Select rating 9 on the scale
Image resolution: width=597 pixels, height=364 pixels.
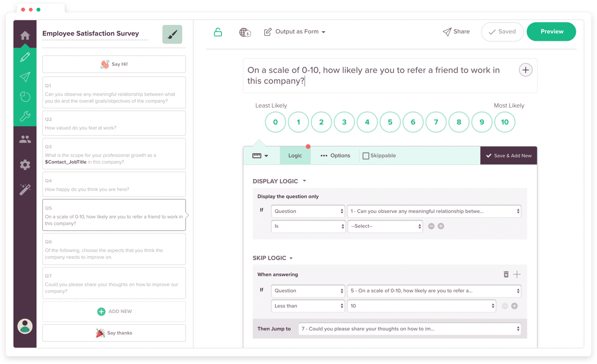482,122
